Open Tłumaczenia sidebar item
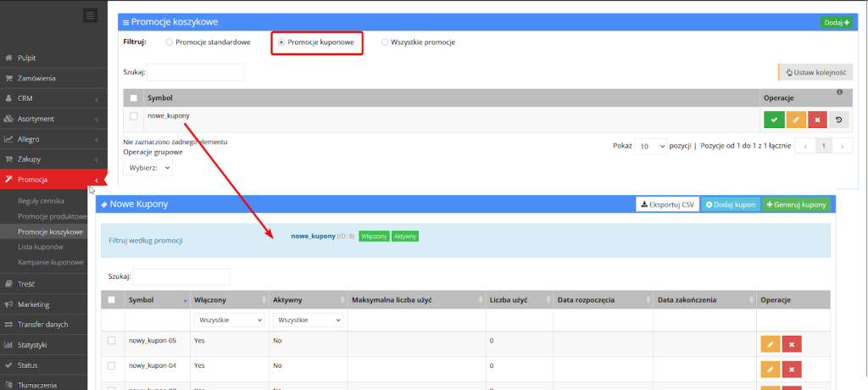Image resolution: width=868 pixels, height=390 pixels. tap(37, 386)
